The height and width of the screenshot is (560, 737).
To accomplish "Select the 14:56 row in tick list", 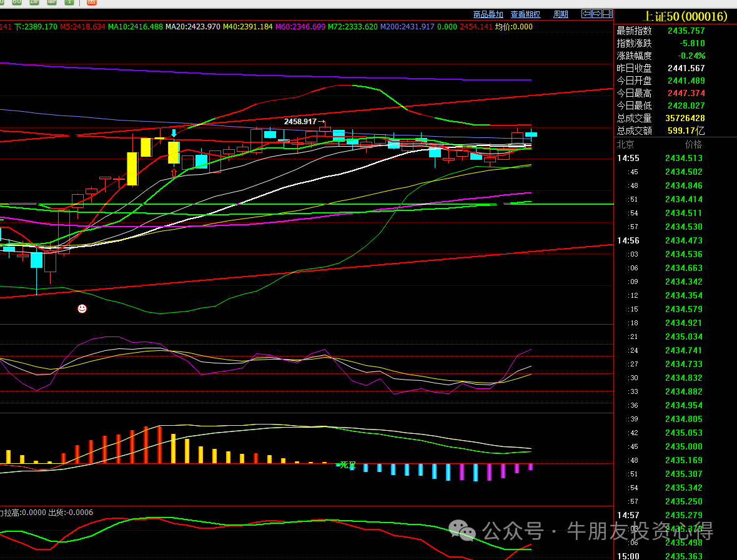I will (x=628, y=240).
